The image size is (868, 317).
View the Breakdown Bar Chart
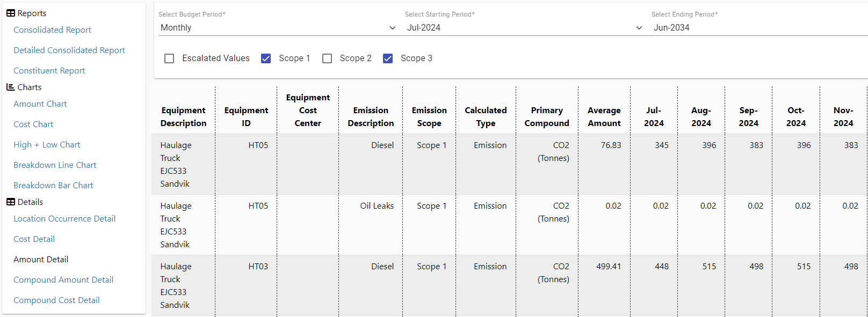pos(53,186)
